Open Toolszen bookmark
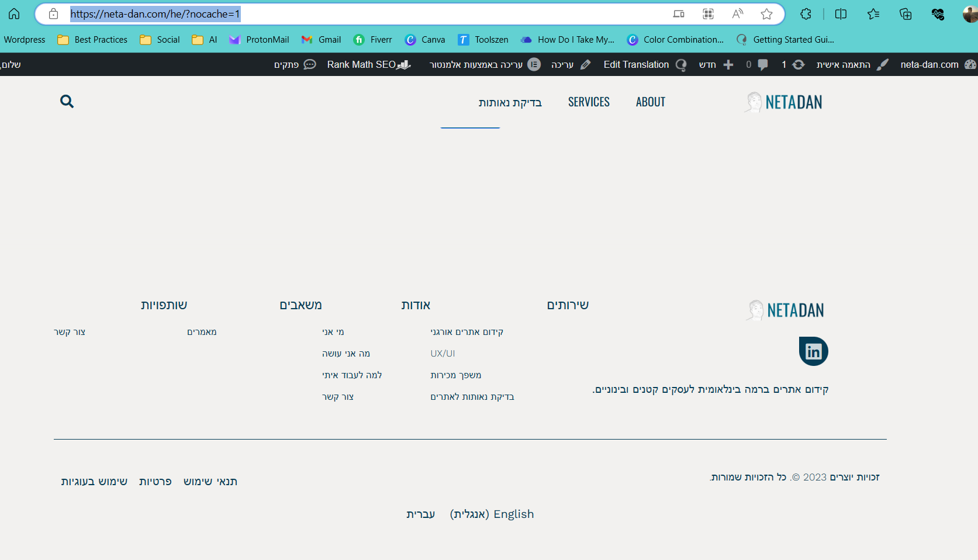Screen dimensions: 978x560 tap(483, 40)
